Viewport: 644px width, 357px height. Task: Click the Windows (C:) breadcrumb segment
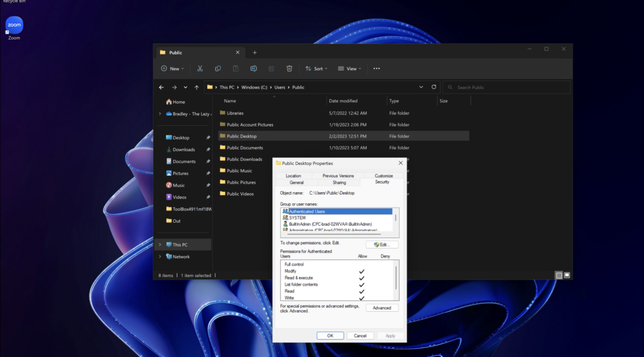click(254, 87)
